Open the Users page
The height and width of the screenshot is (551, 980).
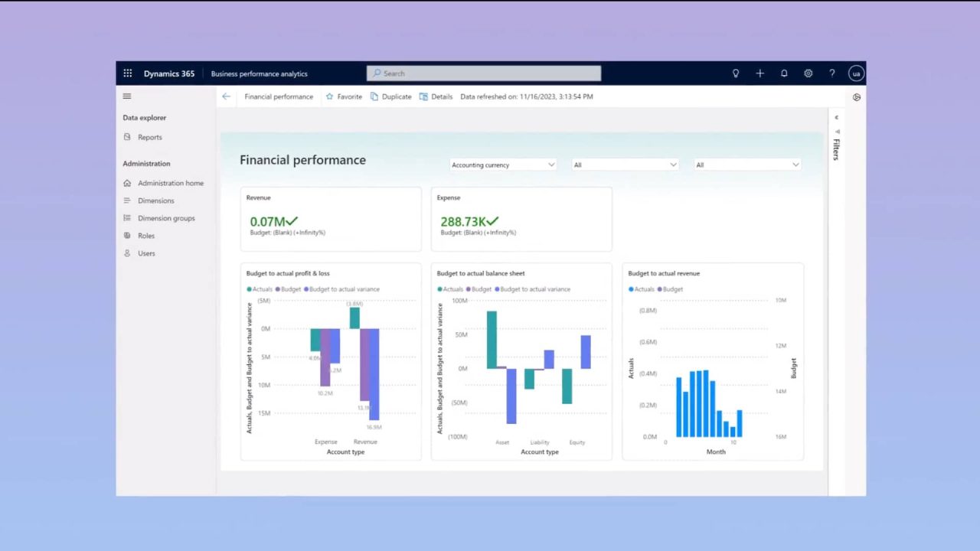146,253
